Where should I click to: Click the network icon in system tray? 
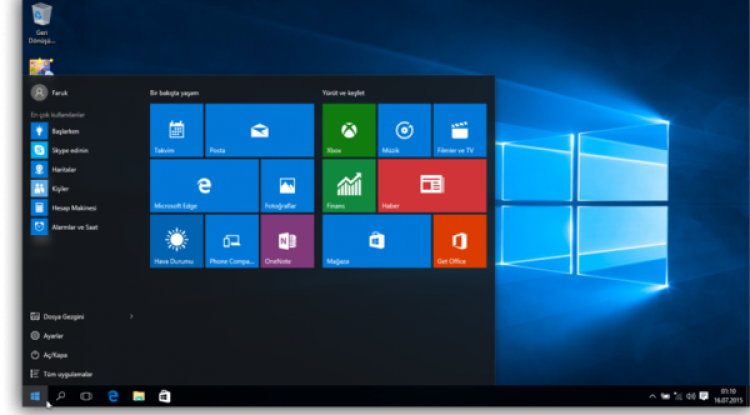pyautogui.click(x=678, y=396)
